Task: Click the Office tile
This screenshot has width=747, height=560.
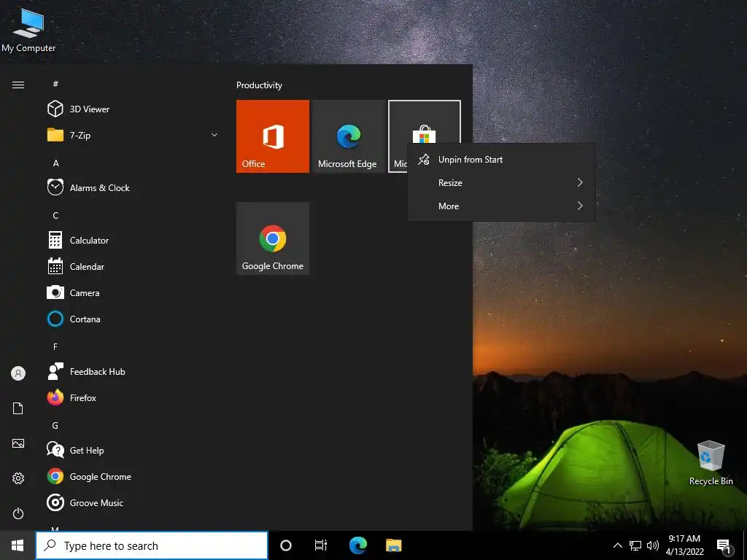Action: 273,136
